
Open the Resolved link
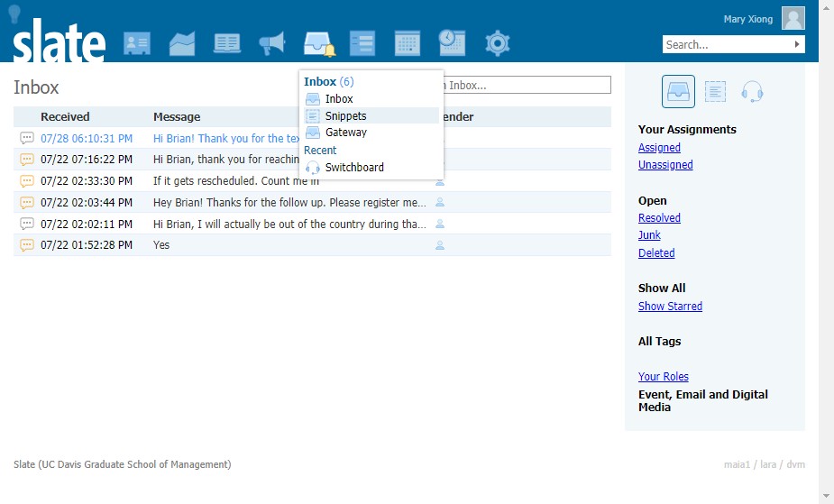coord(659,218)
